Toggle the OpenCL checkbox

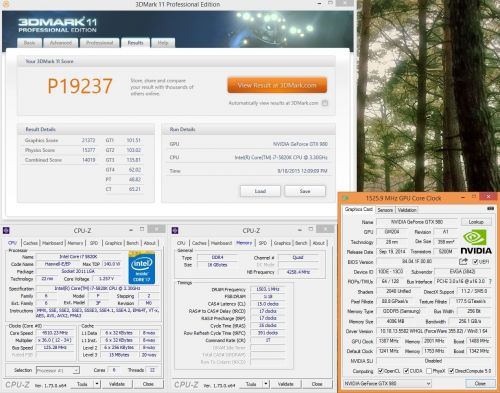tap(380, 371)
